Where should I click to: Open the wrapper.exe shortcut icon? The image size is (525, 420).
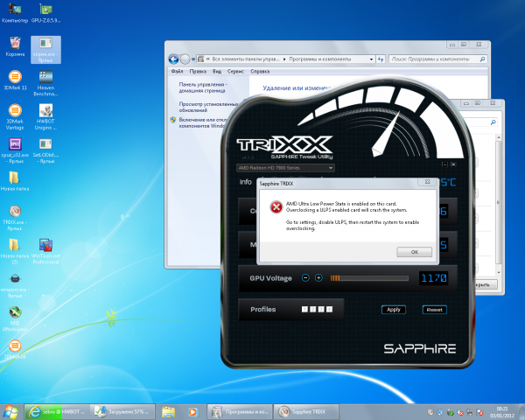pos(15,285)
